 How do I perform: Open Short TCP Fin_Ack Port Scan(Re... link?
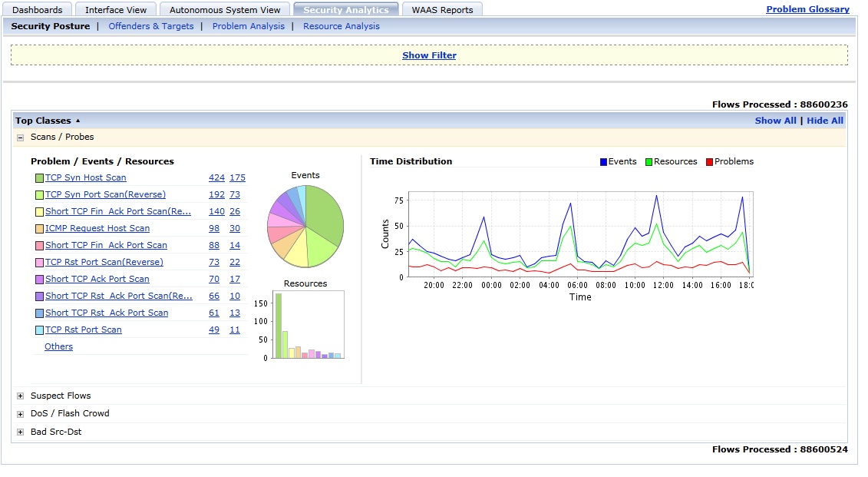(118, 211)
